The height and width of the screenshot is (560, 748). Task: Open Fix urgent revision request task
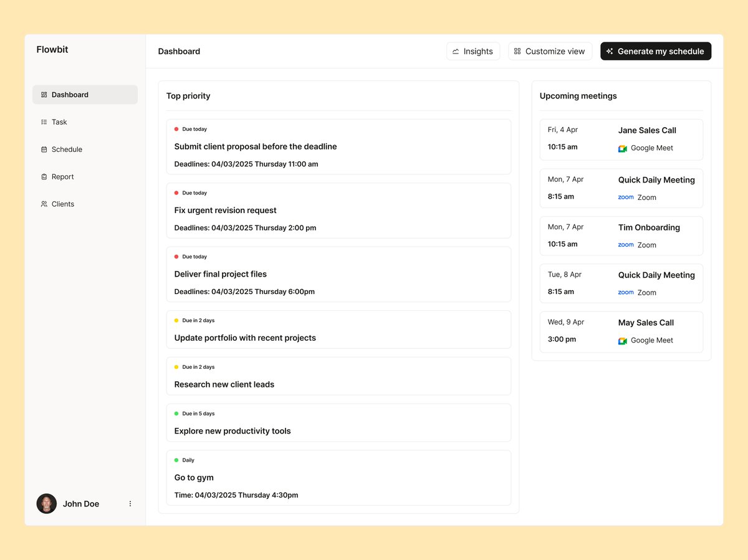(x=338, y=211)
